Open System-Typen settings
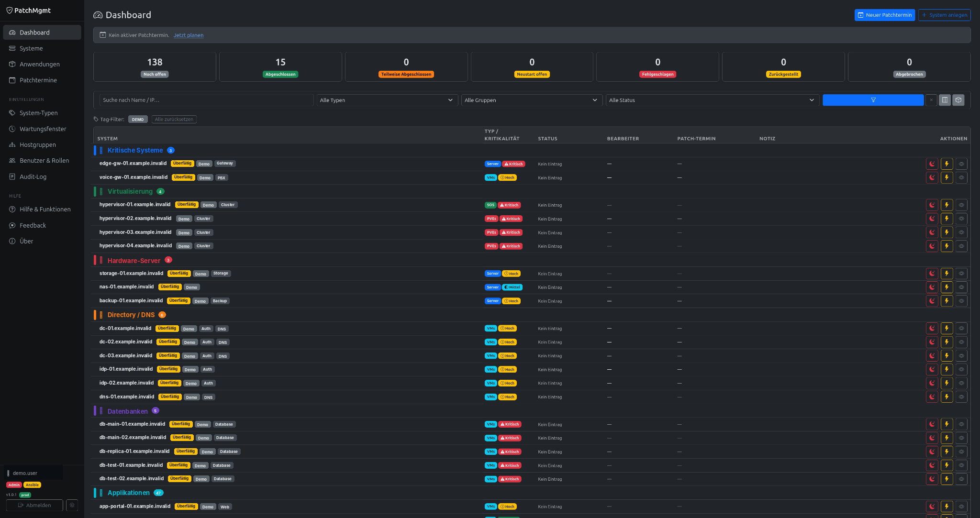 [x=42, y=113]
